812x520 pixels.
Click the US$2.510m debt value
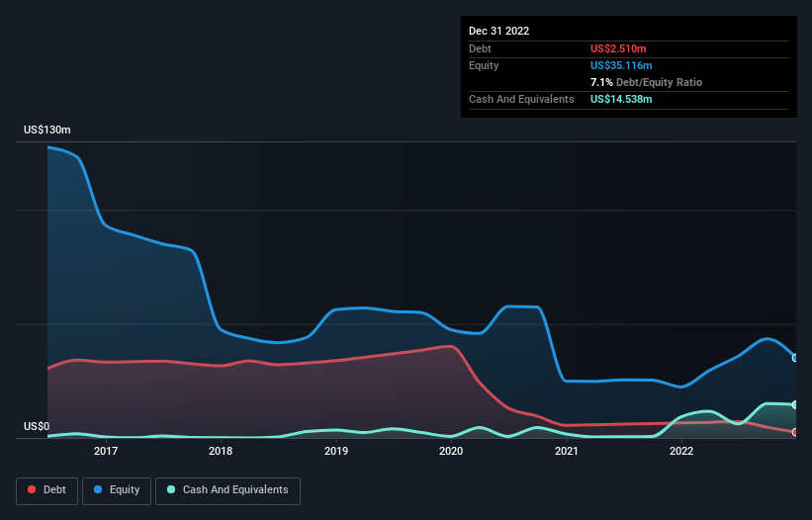point(618,48)
